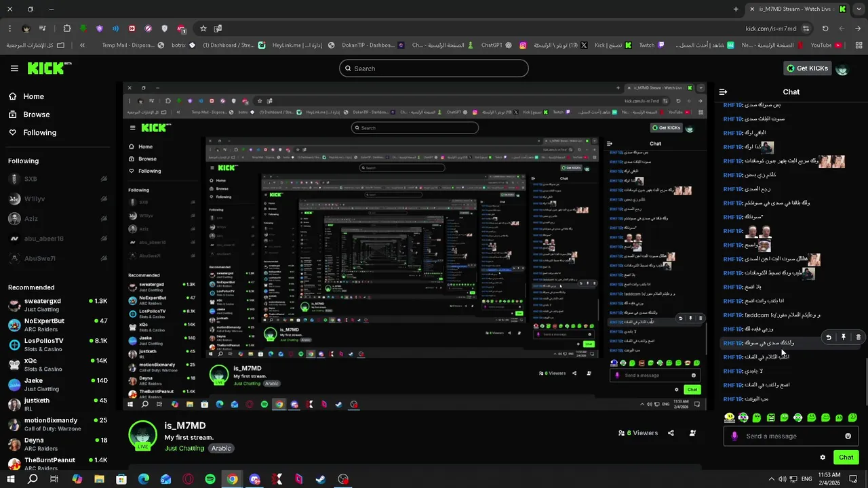Viewport: 868px width, 488px height.
Task: Open followed channel AbuSwe7l
Action: pyautogui.click(x=58, y=258)
